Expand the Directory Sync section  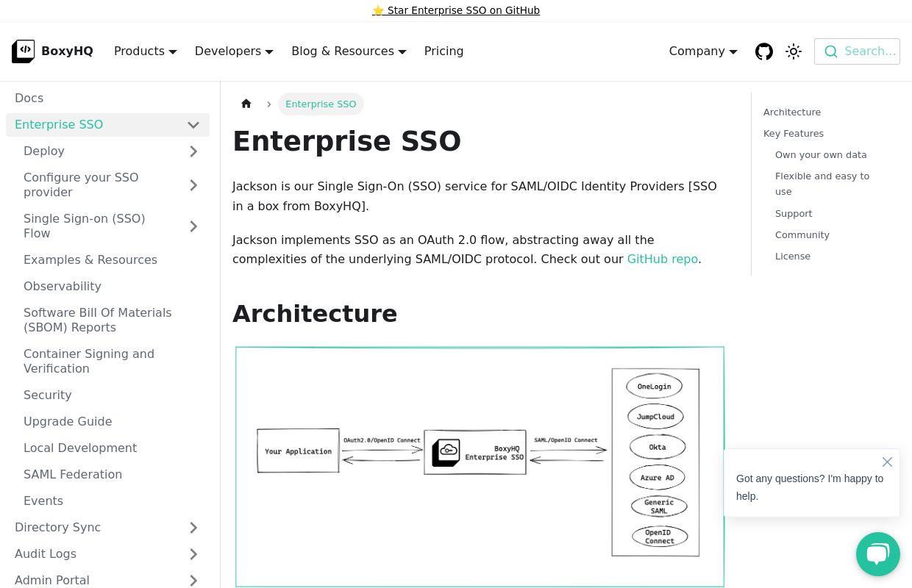(x=193, y=528)
